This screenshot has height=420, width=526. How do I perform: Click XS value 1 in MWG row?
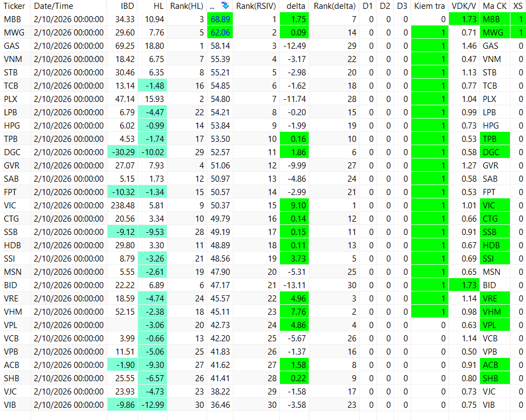(x=518, y=33)
